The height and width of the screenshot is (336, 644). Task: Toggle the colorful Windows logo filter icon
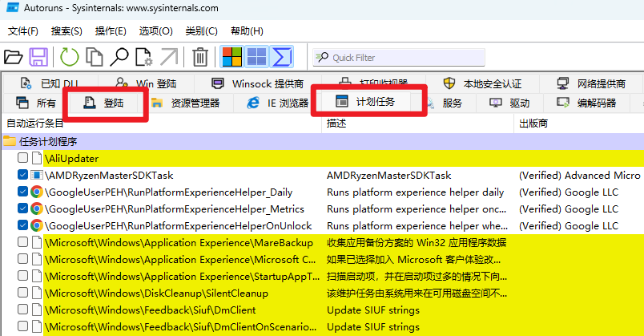(232, 57)
